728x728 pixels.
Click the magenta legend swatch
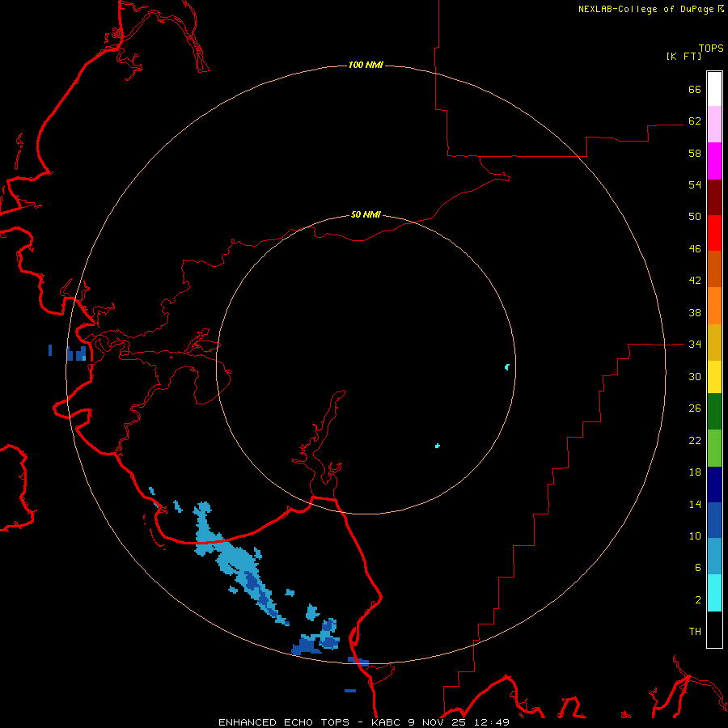[714, 161]
